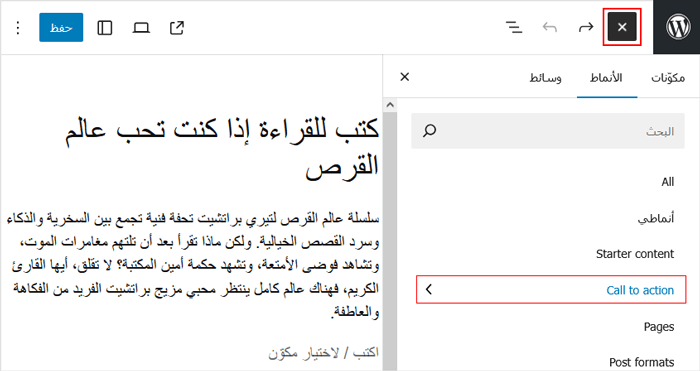
Task: Close the inserter panel with X
Action: (405, 77)
